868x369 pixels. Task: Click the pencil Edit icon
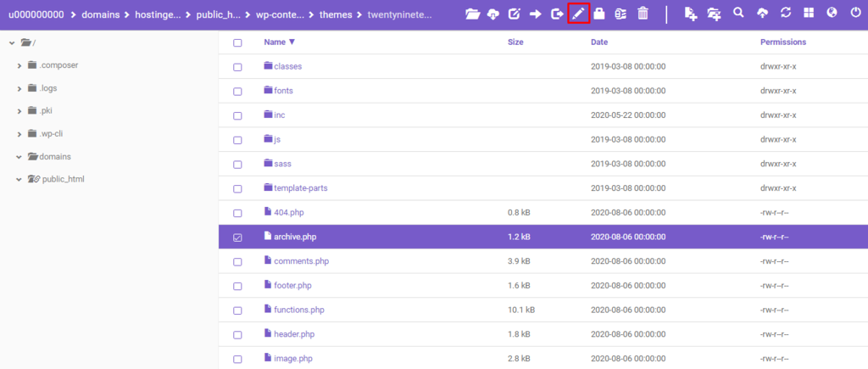(578, 14)
